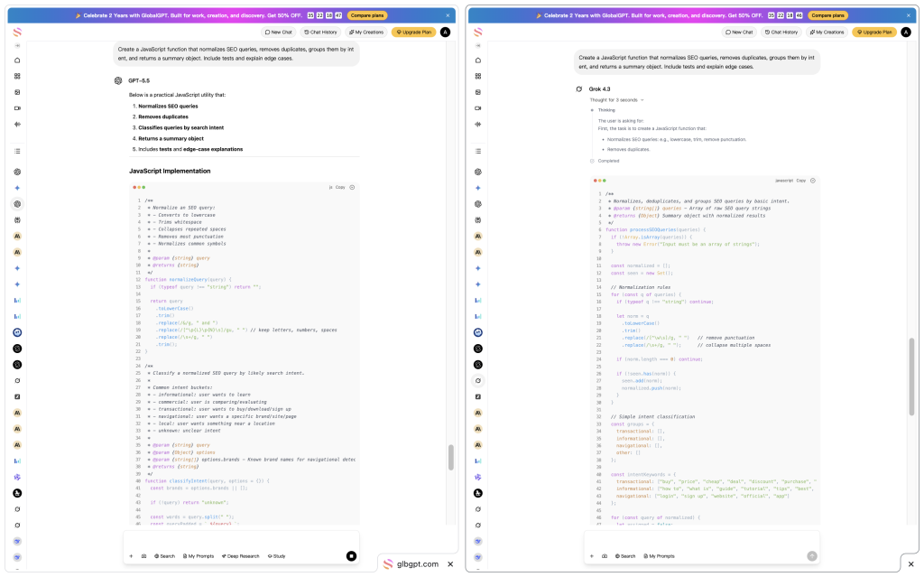Open audio waveform icon in left window sidebar
Screen dimensions: 924x577
(x=17, y=124)
